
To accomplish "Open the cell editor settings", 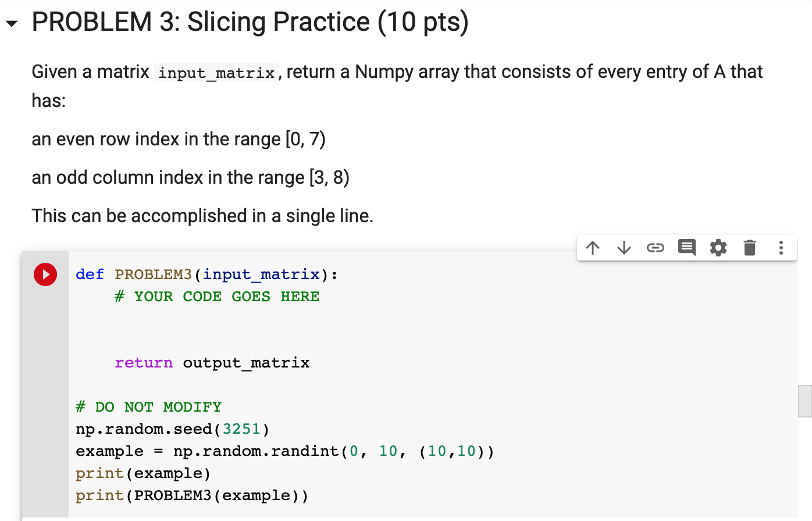I will coord(718,248).
